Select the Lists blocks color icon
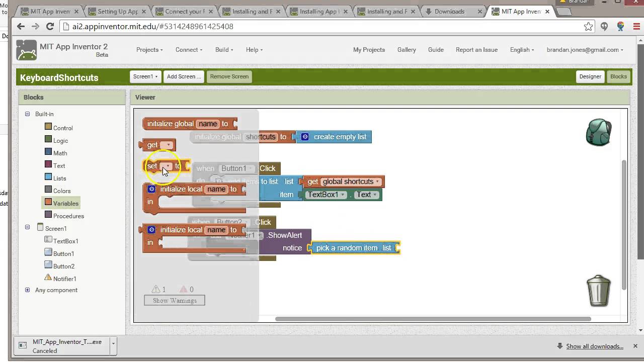This screenshot has width=644, height=362. 48,177
